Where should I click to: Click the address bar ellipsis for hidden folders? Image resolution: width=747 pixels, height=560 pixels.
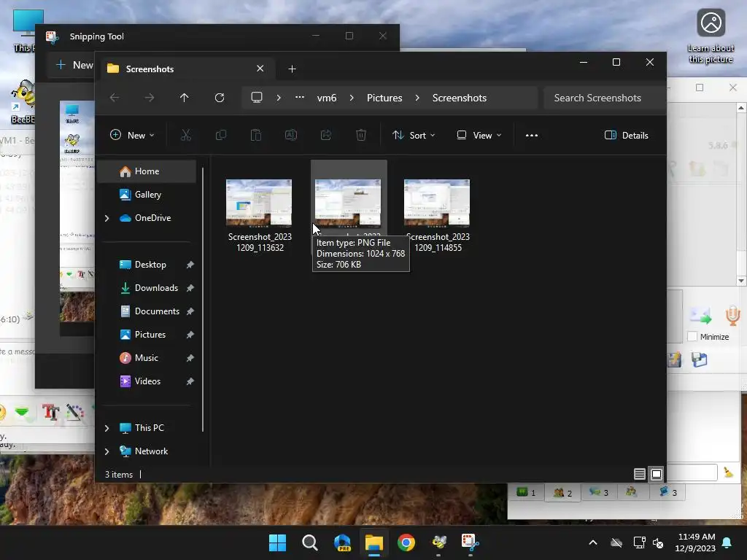coord(300,97)
